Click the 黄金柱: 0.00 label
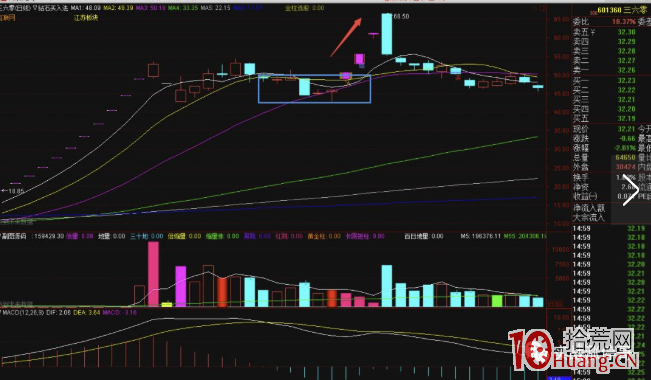 [324, 236]
